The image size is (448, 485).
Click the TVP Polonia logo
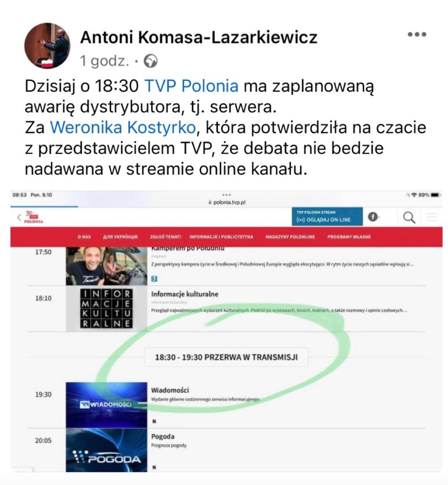click(x=34, y=217)
